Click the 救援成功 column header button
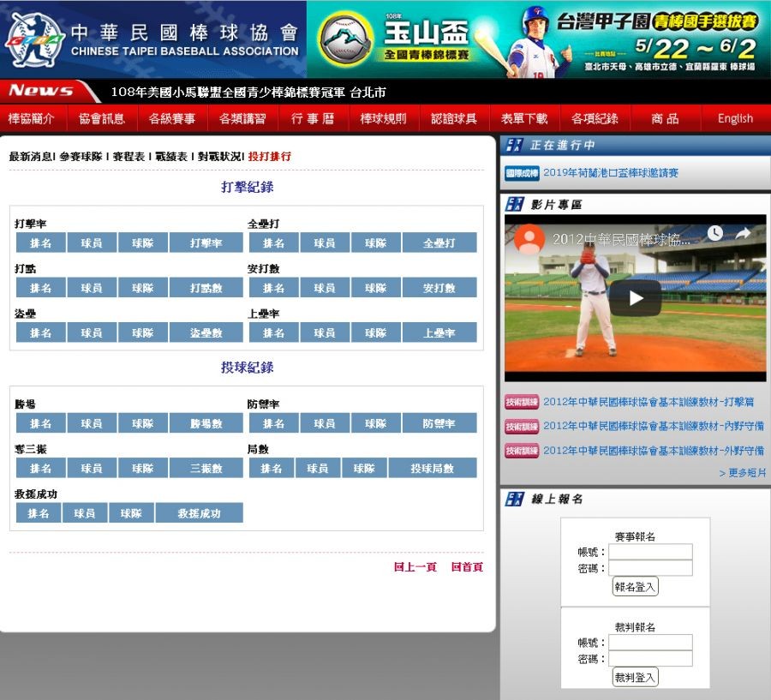The width and height of the screenshot is (771, 700). (199, 512)
